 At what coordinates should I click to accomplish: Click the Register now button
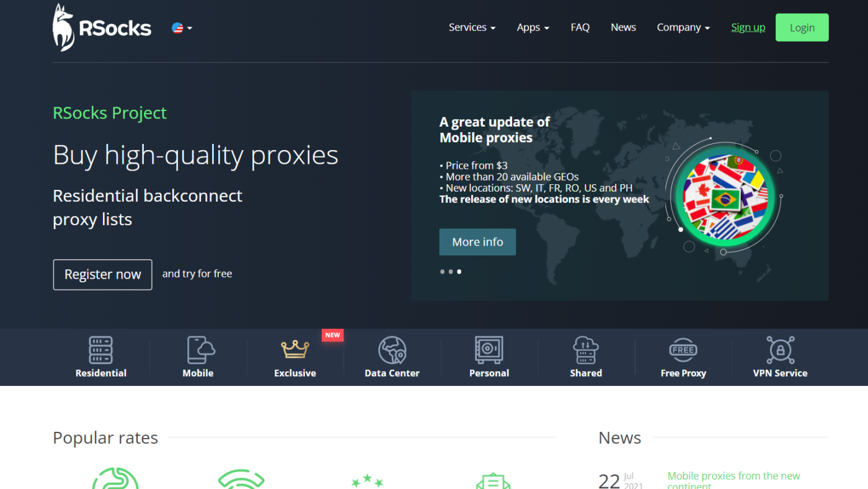(102, 274)
